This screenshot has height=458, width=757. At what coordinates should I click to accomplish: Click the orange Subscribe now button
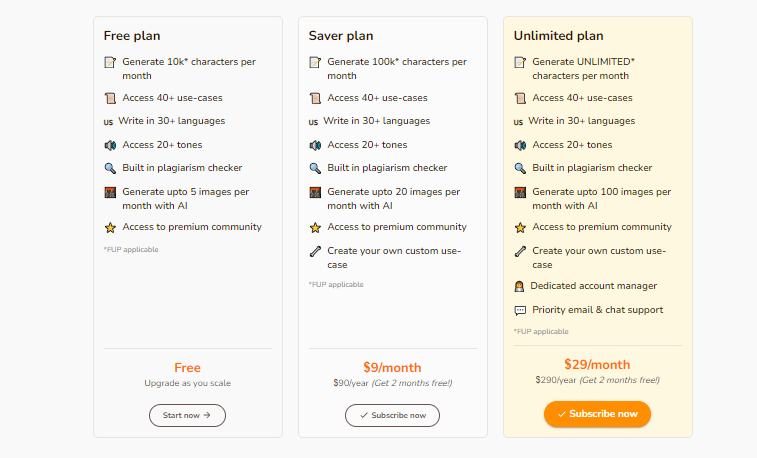(x=597, y=414)
